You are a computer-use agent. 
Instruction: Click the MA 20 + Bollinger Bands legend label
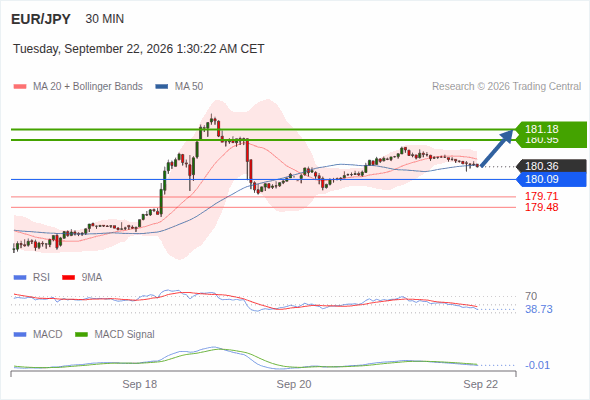point(88,87)
